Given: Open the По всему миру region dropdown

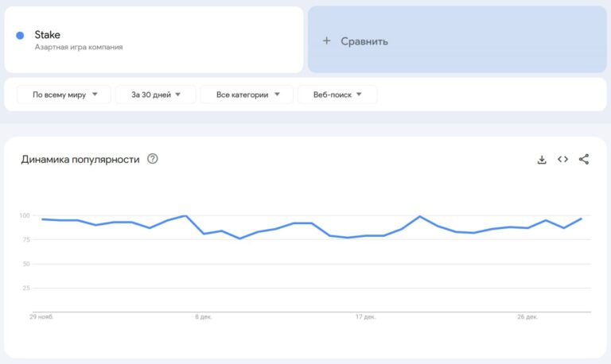Looking at the screenshot, I should click(x=65, y=95).
